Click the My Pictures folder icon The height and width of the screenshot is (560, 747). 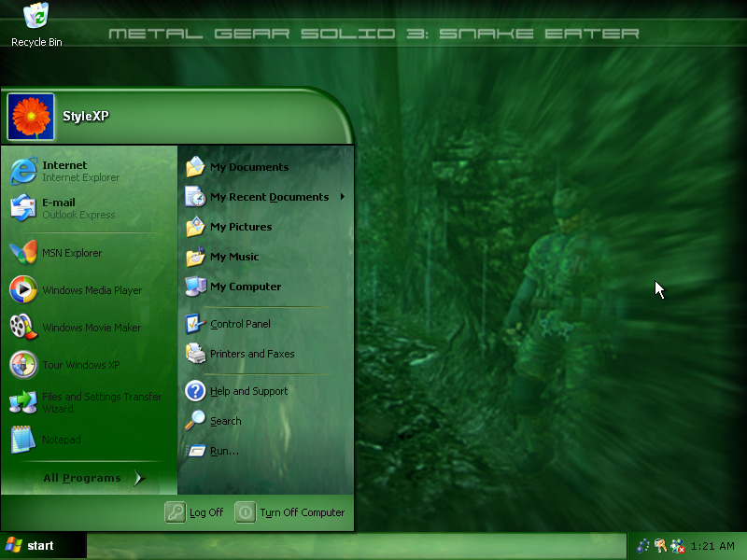tap(195, 227)
